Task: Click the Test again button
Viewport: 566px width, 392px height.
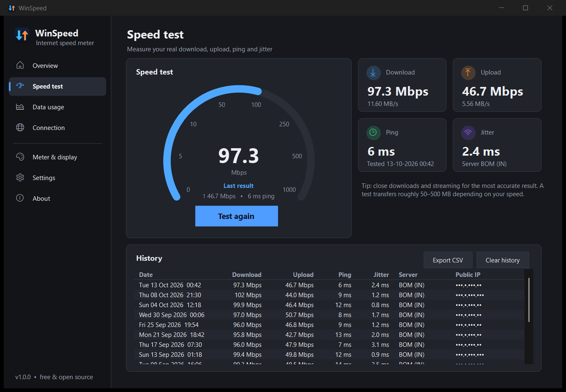Action: coord(237,216)
